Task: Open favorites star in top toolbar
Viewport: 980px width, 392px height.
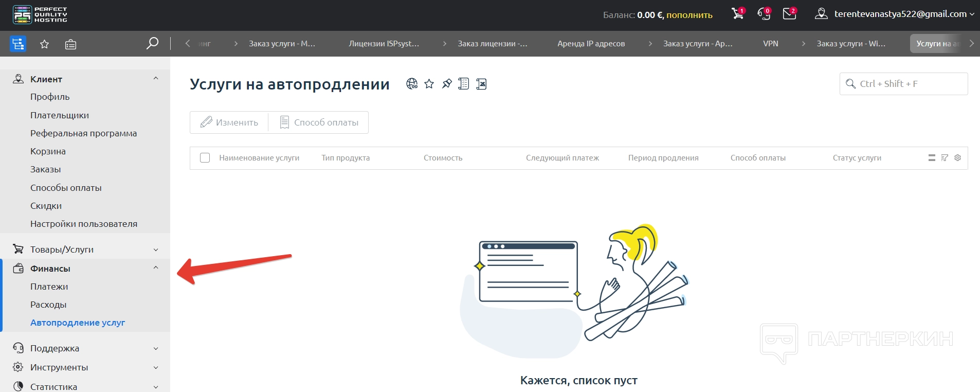Action: pyautogui.click(x=45, y=44)
